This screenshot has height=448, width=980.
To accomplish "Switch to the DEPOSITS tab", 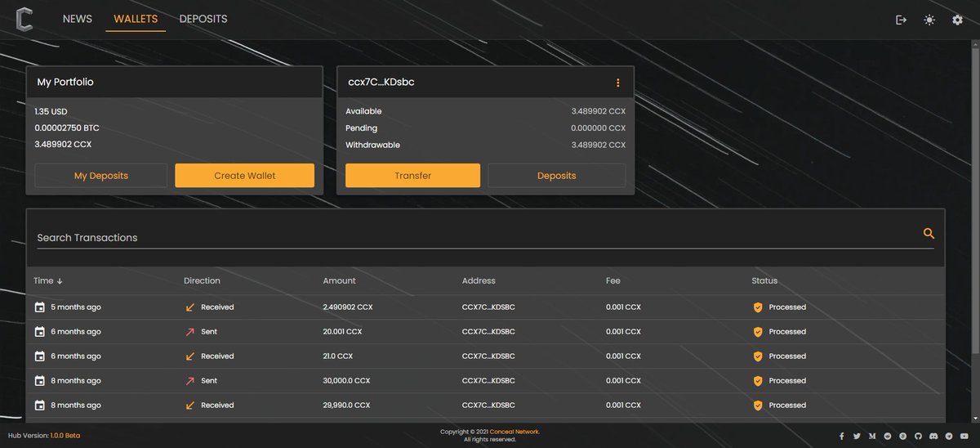I will (203, 19).
